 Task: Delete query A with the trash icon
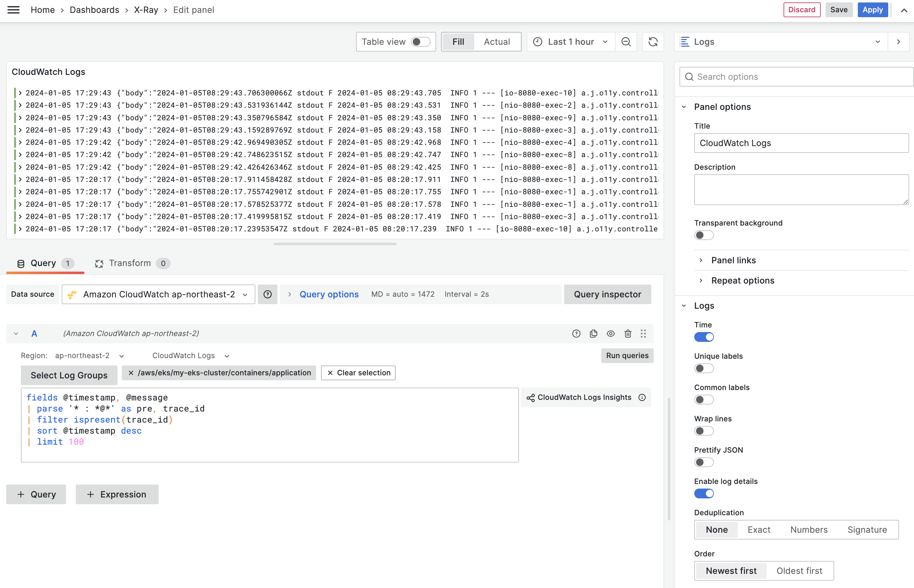coord(628,333)
